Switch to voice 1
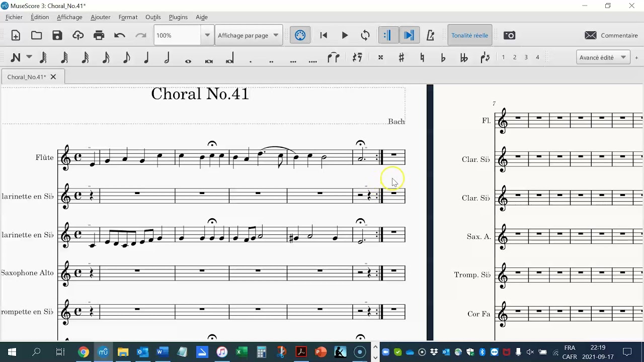Image resolution: width=644 pixels, height=362 pixels. coord(503,57)
